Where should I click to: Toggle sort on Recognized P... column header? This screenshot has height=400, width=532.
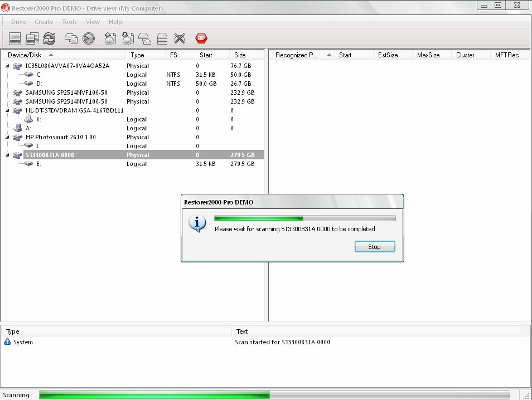coord(301,55)
